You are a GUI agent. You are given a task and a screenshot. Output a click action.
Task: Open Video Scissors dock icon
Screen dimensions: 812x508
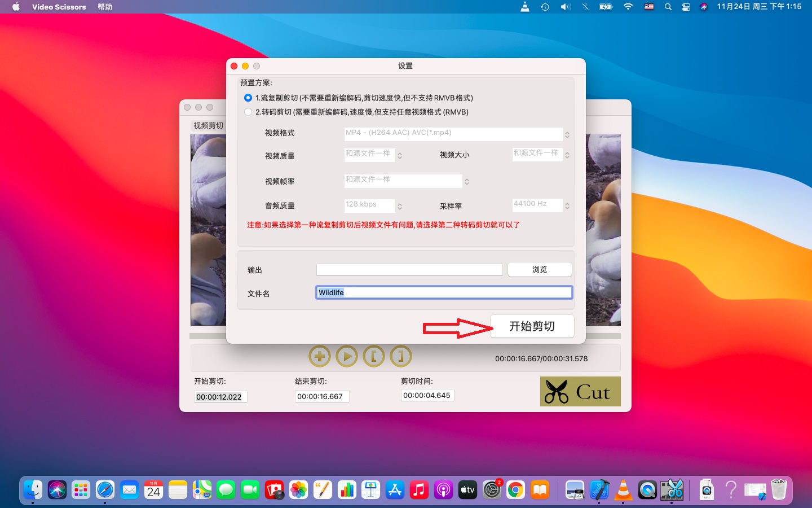pos(672,489)
